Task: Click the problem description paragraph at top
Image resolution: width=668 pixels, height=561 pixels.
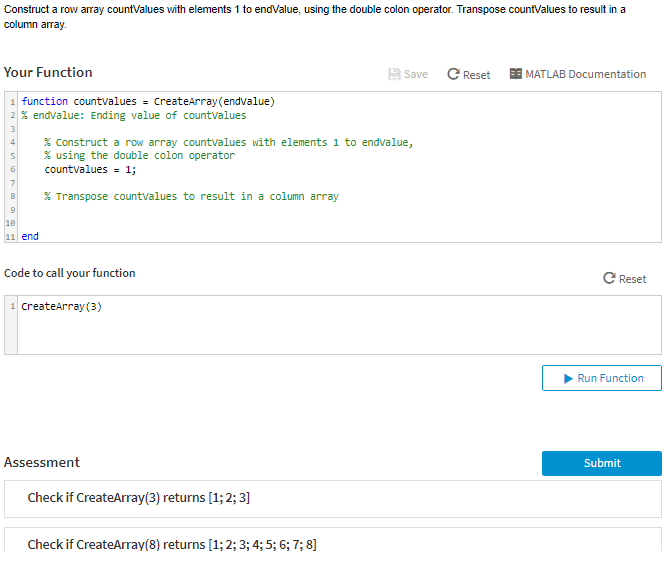Action: 314,17
